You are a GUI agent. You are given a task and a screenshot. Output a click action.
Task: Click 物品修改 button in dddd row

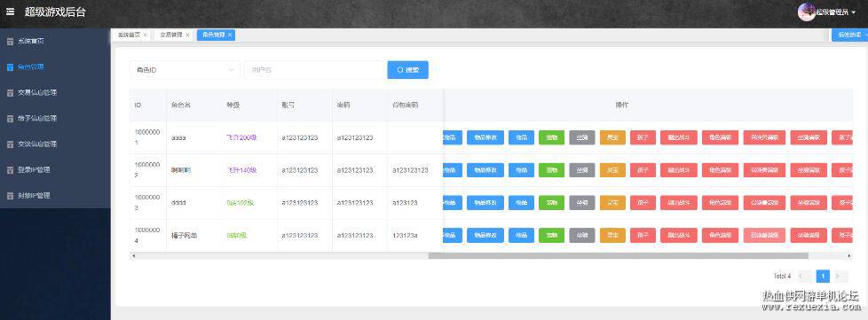click(485, 203)
